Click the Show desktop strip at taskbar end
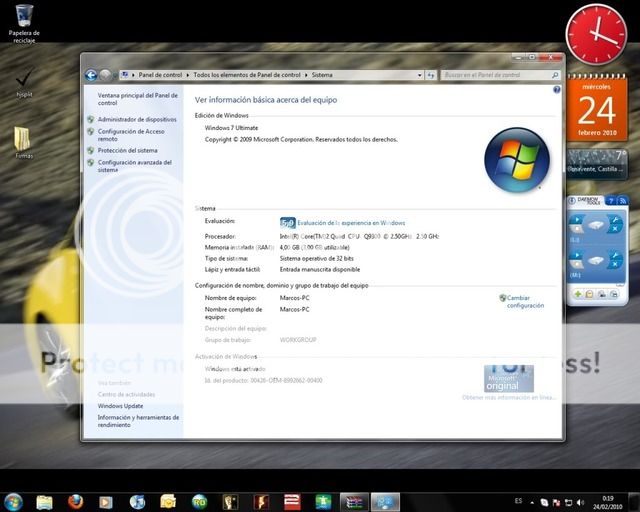Viewport: 640px width, 512px height. coord(634,502)
